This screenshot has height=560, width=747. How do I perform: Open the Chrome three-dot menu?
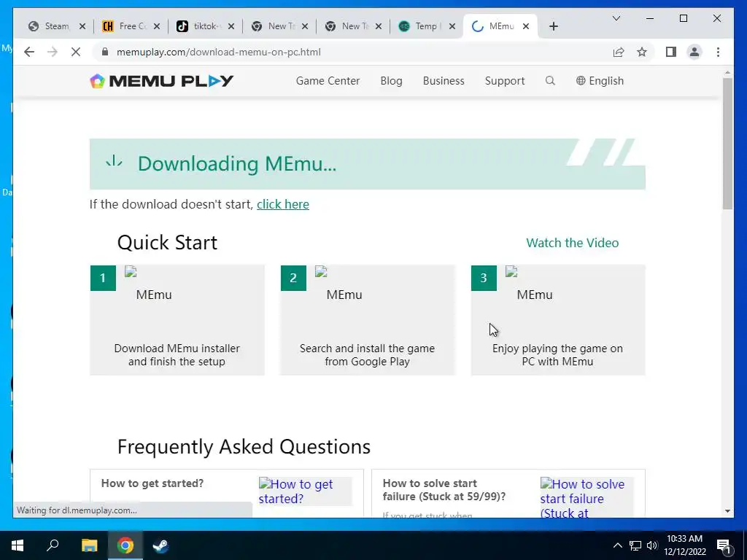[x=718, y=52]
